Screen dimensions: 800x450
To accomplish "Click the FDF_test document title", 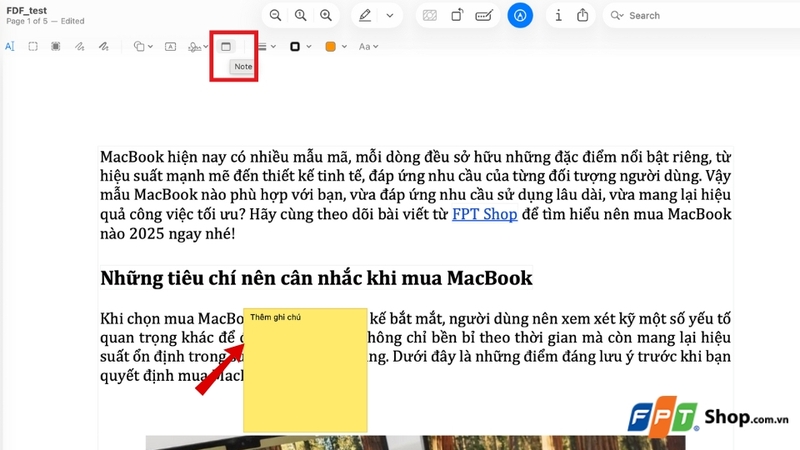I will (27, 10).
